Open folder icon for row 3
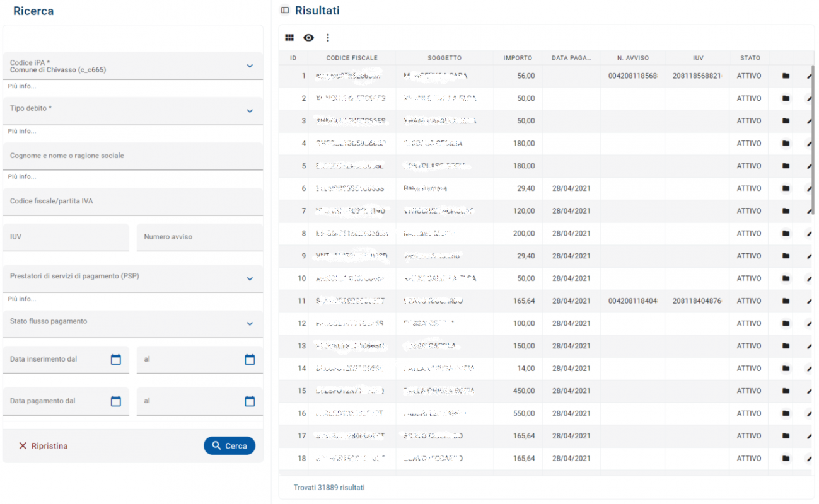 [786, 121]
